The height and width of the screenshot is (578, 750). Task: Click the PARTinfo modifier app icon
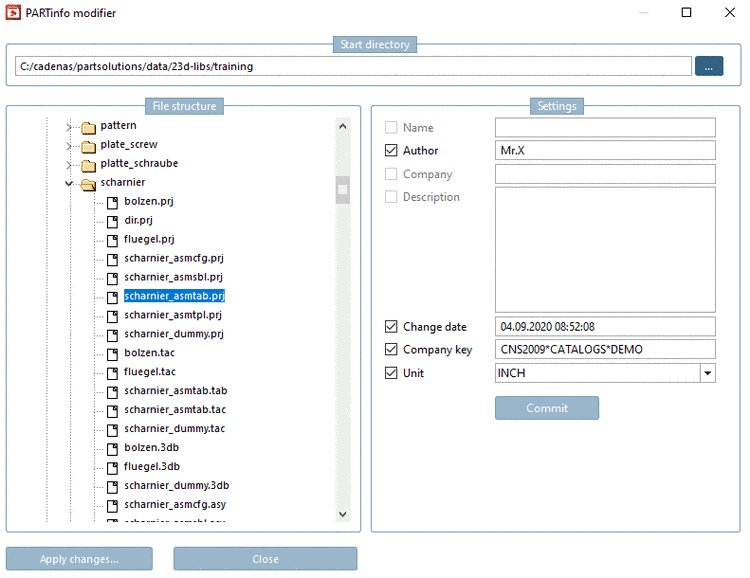coord(13,12)
